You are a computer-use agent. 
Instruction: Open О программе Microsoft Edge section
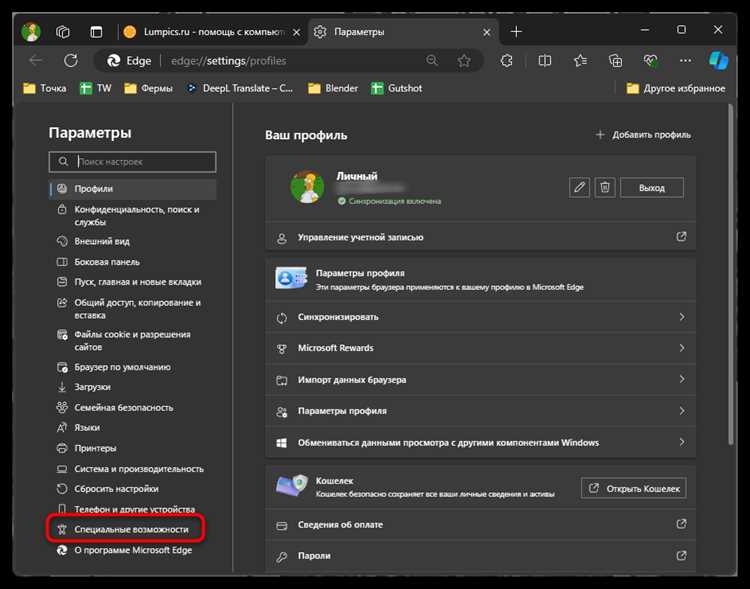(x=132, y=550)
